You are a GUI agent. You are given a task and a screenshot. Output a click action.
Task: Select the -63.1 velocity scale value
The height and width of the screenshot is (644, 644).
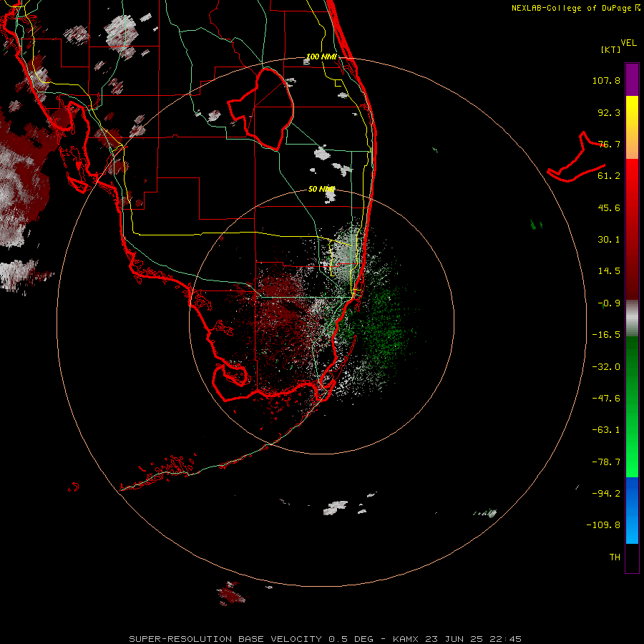[606, 430]
